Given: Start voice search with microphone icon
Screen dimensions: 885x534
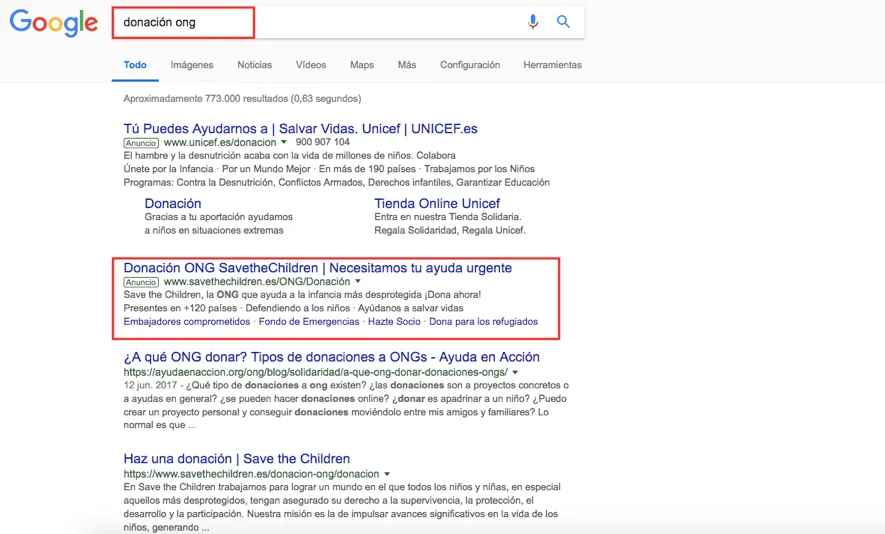Looking at the screenshot, I should 533,21.
